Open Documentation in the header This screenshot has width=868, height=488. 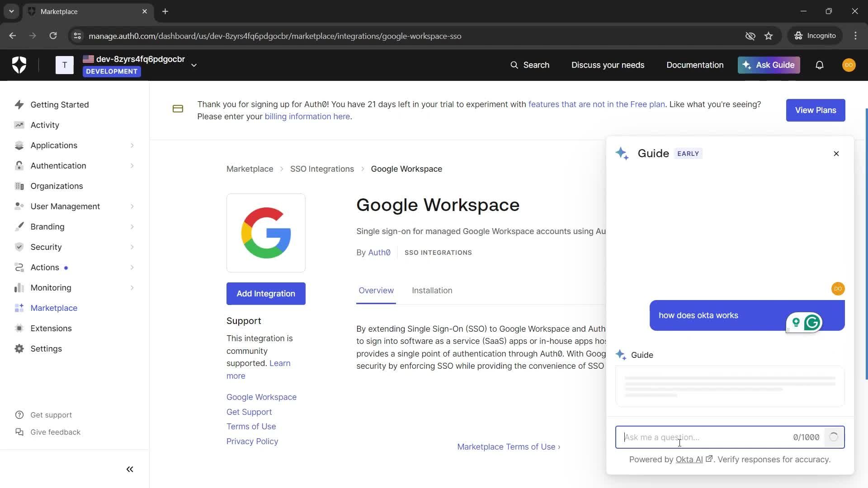tap(695, 65)
